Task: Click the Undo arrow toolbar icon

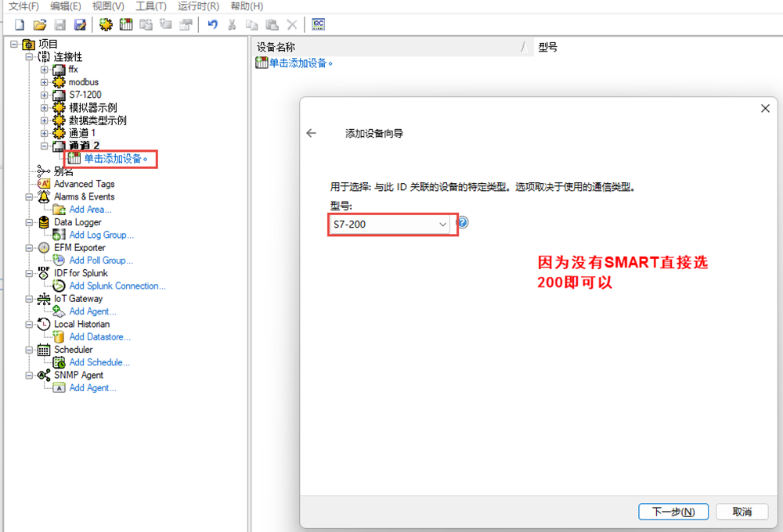Action: (x=212, y=25)
